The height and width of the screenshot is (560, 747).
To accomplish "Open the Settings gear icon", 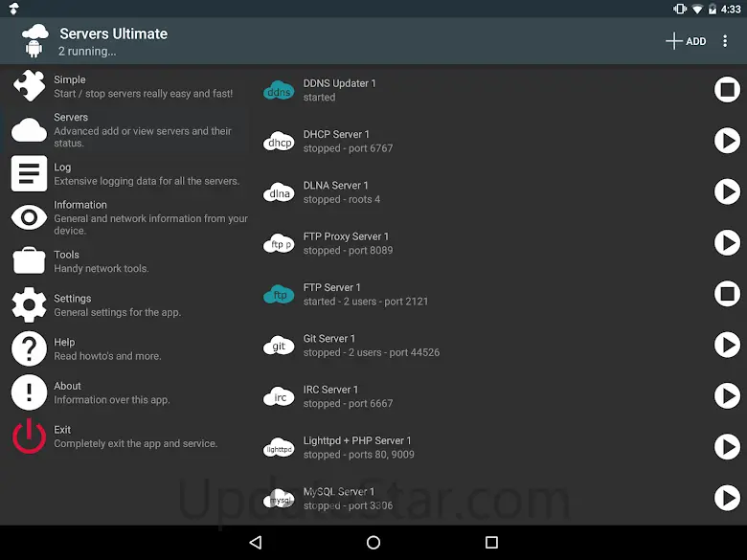I will [29, 304].
